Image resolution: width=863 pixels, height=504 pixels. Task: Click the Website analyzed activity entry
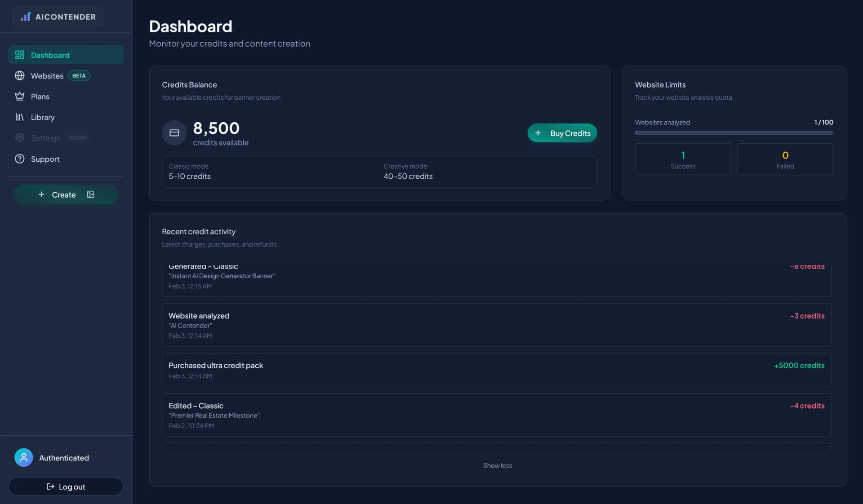[x=496, y=325]
